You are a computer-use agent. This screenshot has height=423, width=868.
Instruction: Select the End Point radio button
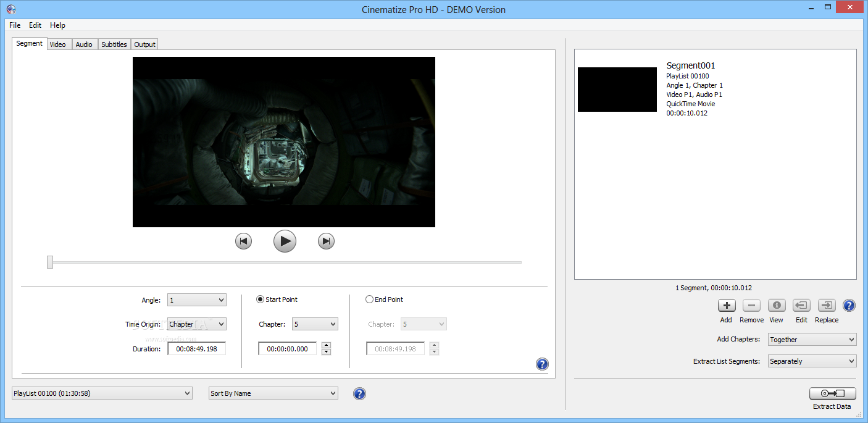point(369,299)
